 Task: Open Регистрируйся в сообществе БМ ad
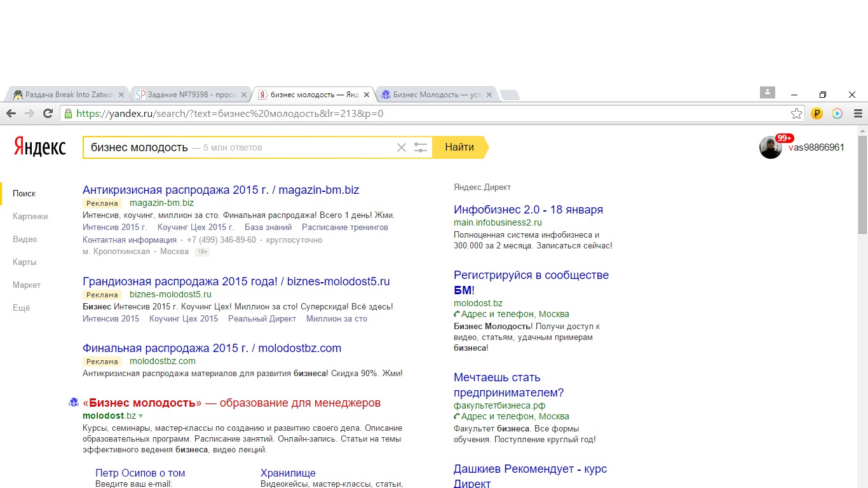coord(531,283)
